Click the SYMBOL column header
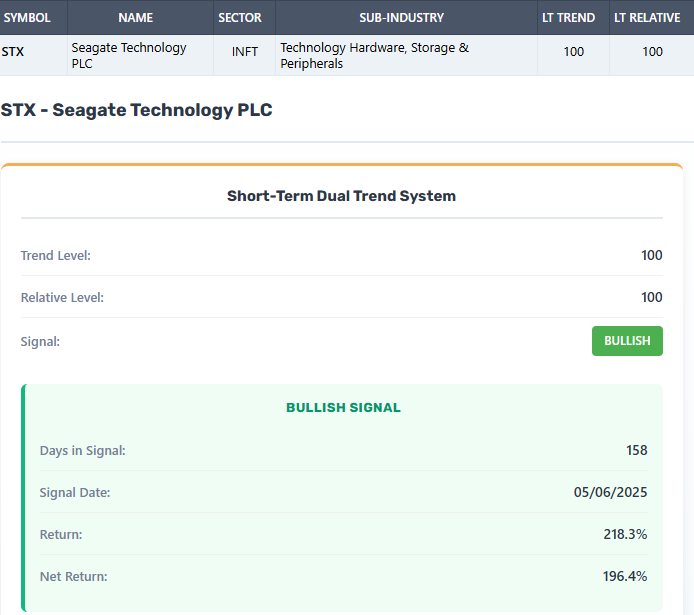694x615 pixels. click(27, 18)
